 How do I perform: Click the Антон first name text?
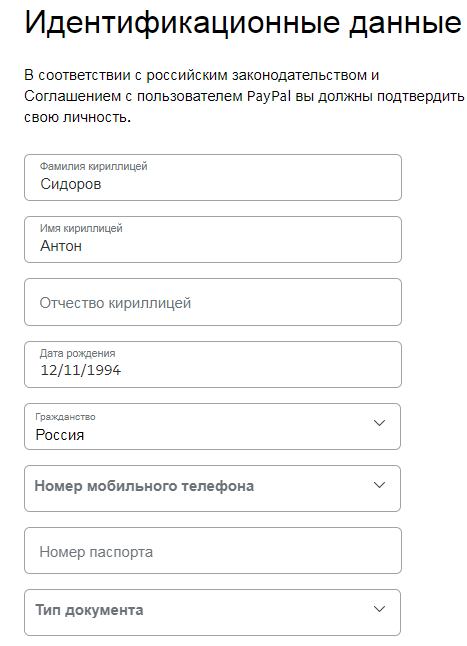coord(61,246)
